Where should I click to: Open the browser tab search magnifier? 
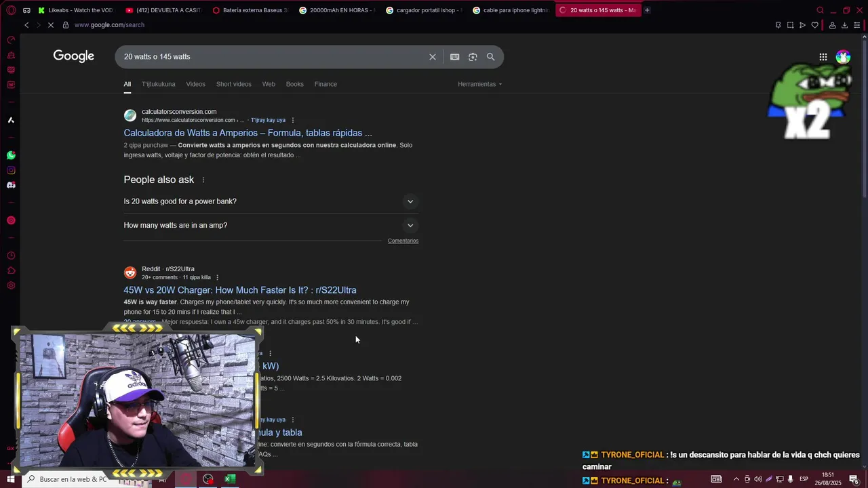click(x=820, y=10)
